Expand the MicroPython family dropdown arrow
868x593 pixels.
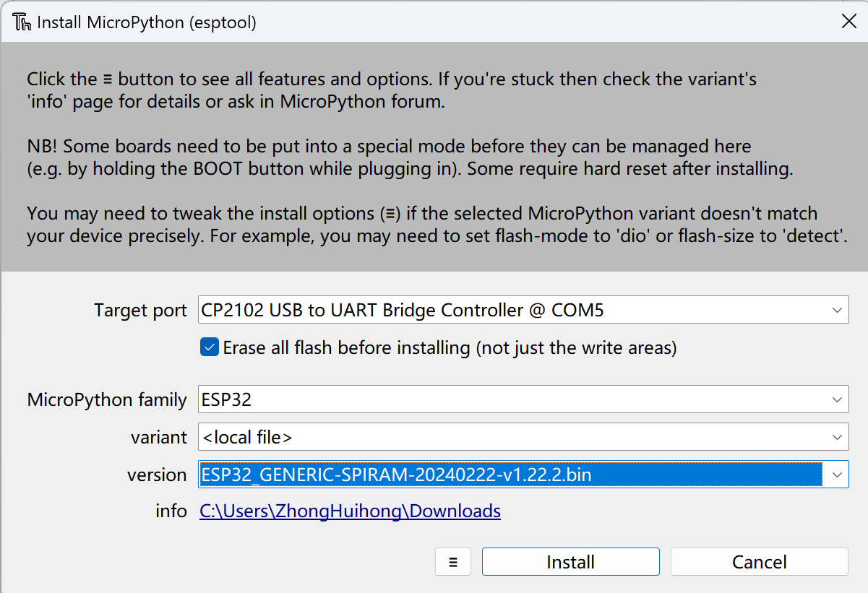837,399
